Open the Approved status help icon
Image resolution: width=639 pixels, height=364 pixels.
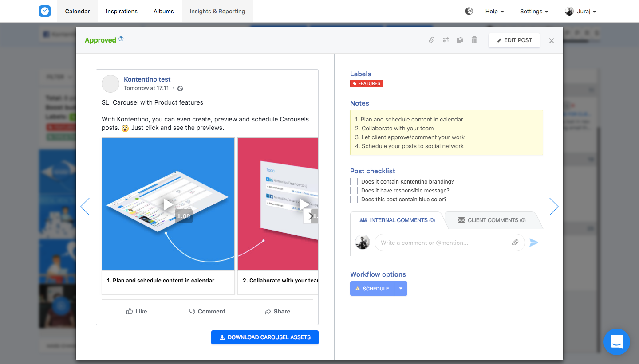(x=121, y=39)
